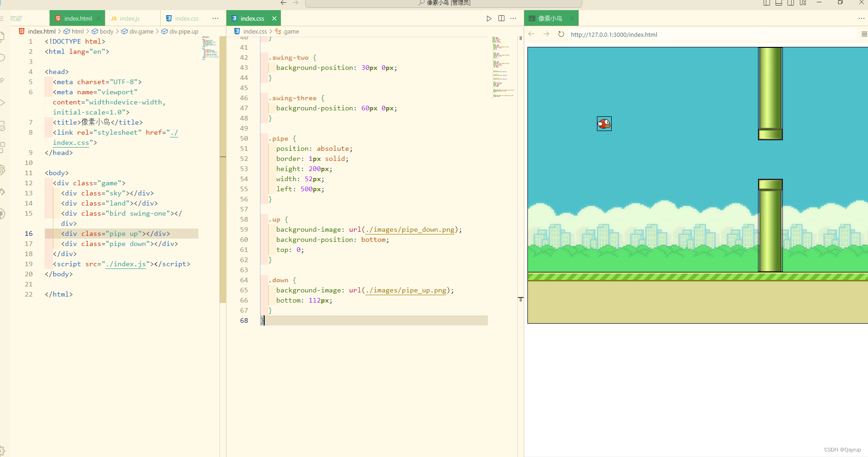The height and width of the screenshot is (457, 868).
Task: Close the 像素小鸟 preview tab
Action: (572, 18)
